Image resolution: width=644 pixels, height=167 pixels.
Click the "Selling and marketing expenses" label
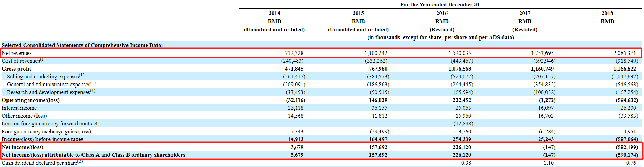(43, 77)
